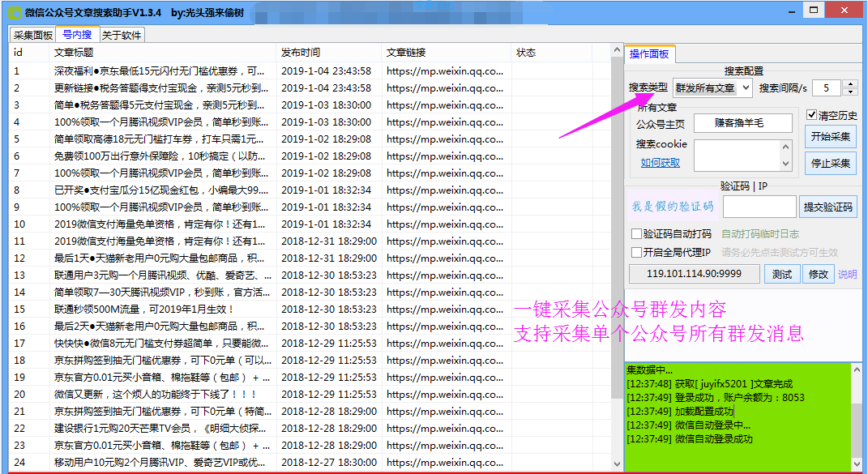Enable the 验证码自动打码 checkbox
Image resolution: width=868 pixels, height=474 pixels.
(x=636, y=233)
